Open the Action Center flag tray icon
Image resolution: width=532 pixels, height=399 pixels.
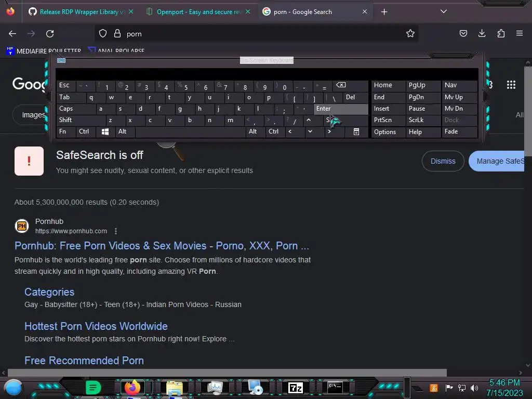pos(449,388)
